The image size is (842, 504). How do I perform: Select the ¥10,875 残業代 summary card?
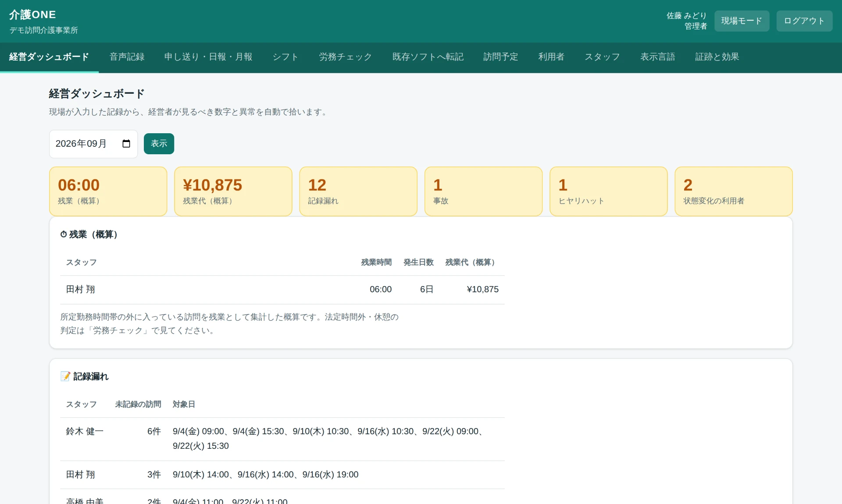click(x=233, y=191)
